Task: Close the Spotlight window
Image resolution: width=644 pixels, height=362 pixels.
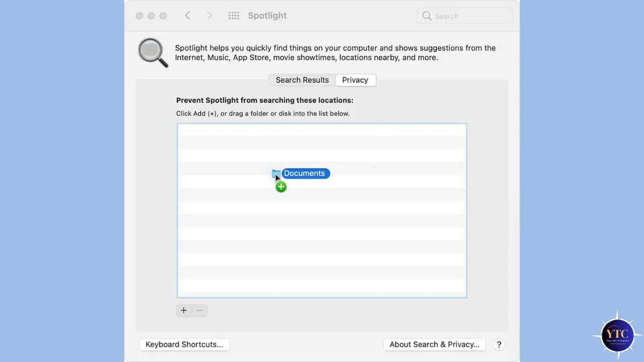Action: click(x=139, y=16)
